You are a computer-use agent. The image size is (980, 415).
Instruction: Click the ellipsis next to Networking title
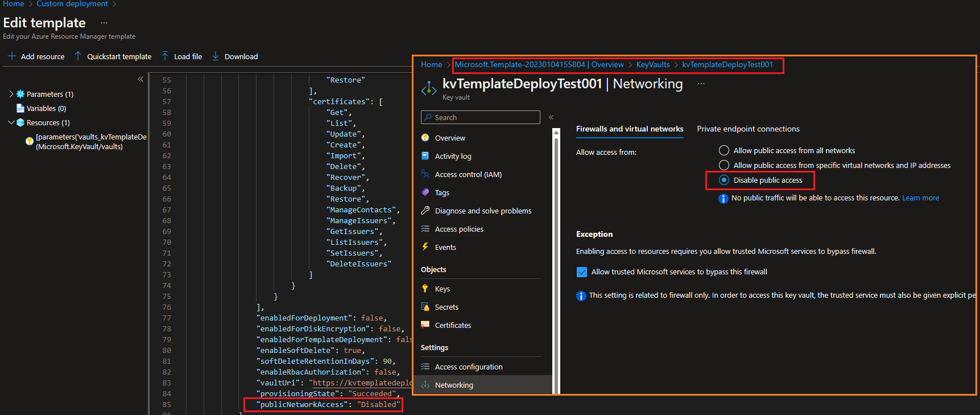point(701,84)
